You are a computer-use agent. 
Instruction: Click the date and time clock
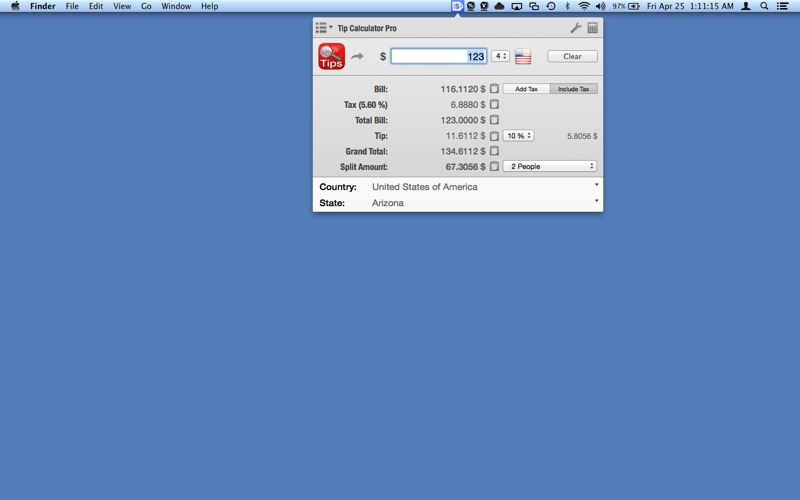click(x=690, y=6)
